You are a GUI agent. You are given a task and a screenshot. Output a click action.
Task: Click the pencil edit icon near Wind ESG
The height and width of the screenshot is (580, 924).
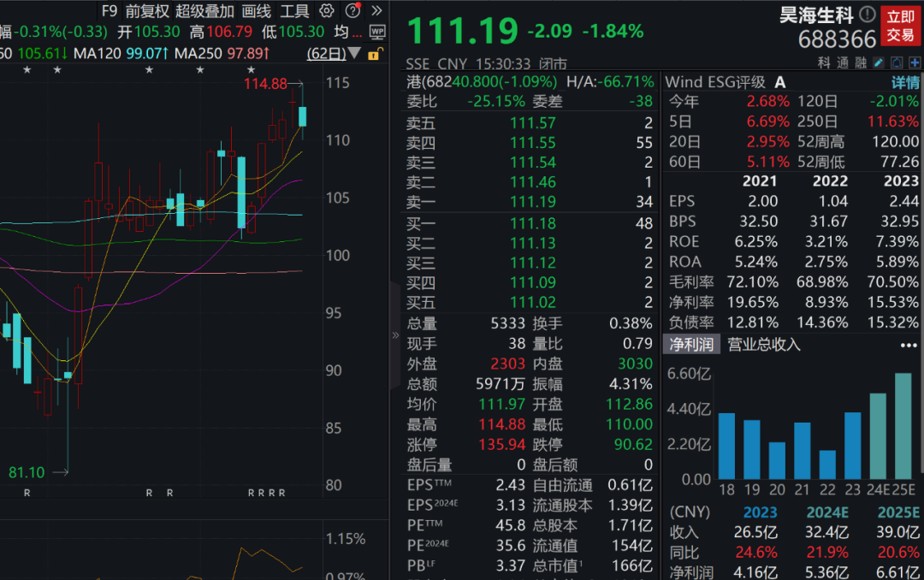(879, 62)
